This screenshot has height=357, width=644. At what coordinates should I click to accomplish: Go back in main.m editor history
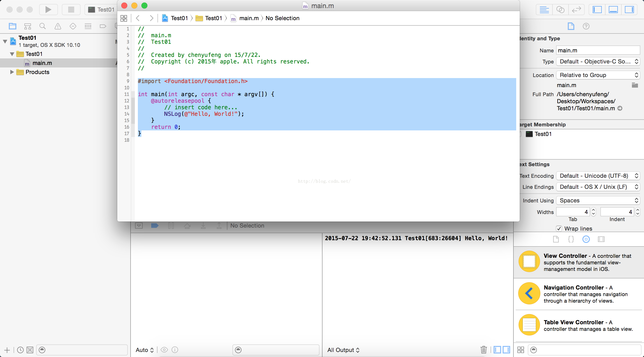point(138,18)
